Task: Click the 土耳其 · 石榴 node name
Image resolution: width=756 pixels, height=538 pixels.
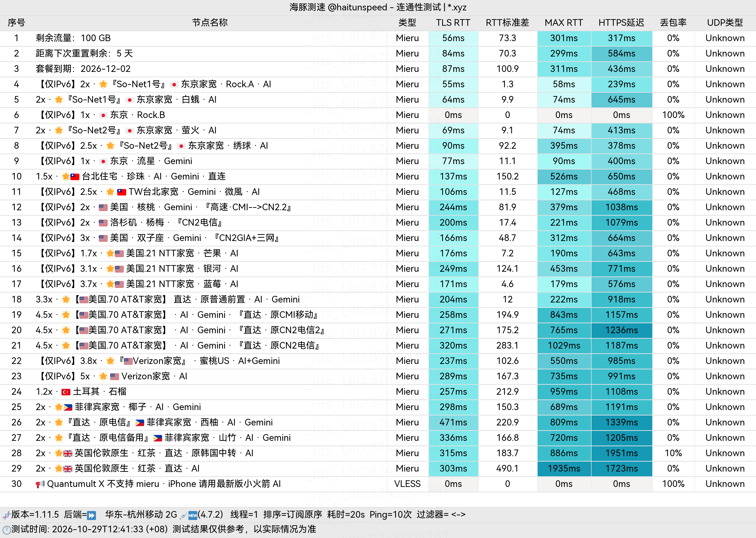Action: [x=100, y=392]
